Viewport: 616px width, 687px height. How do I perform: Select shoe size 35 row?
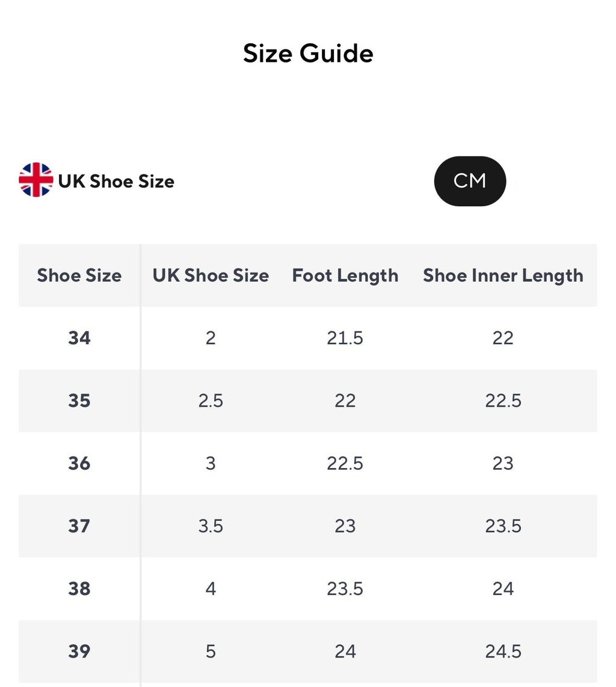(79, 401)
